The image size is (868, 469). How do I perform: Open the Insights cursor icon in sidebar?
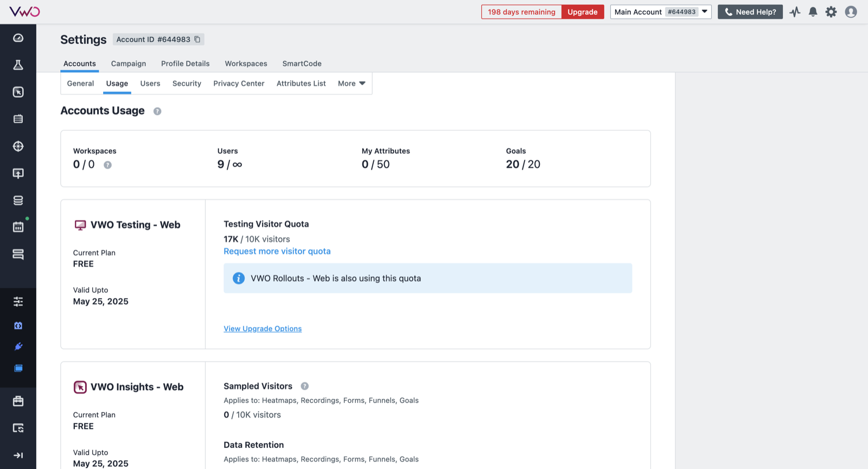(18, 92)
